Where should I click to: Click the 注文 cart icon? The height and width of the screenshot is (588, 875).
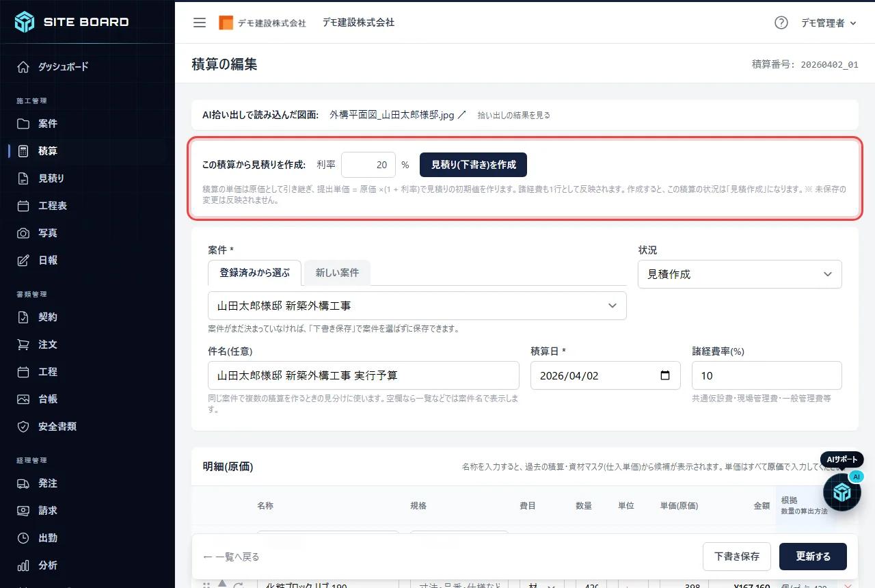click(23, 345)
